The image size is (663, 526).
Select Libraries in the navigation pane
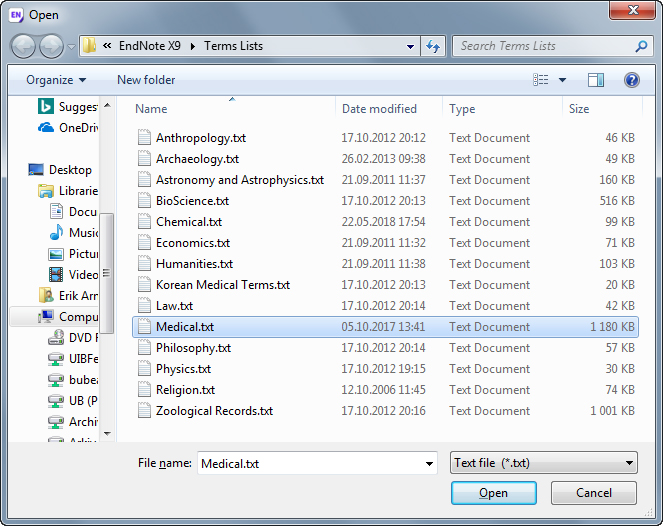click(x=68, y=191)
